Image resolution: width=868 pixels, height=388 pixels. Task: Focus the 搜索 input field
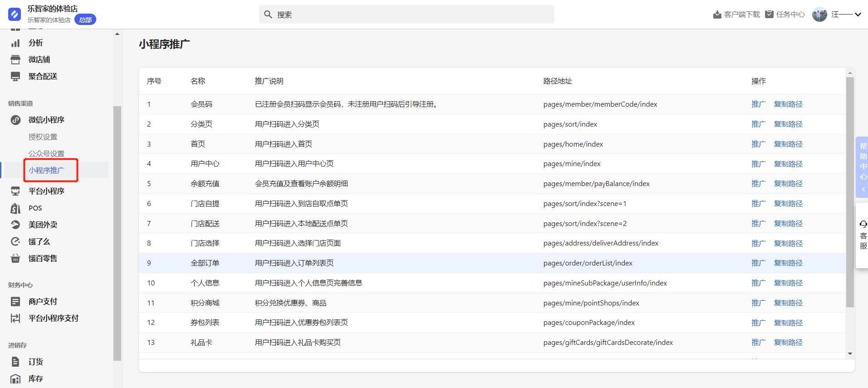pyautogui.click(x=406, y=15)
